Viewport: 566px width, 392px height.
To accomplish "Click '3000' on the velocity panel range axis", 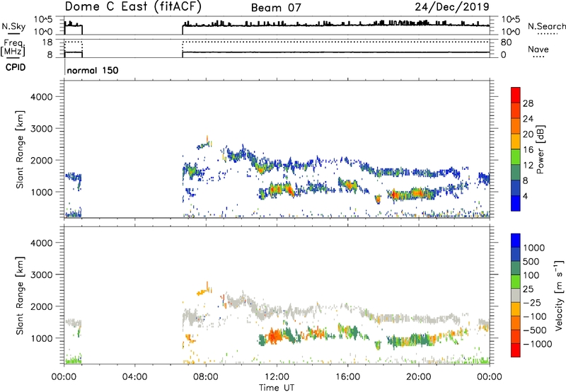I will 42,275.
